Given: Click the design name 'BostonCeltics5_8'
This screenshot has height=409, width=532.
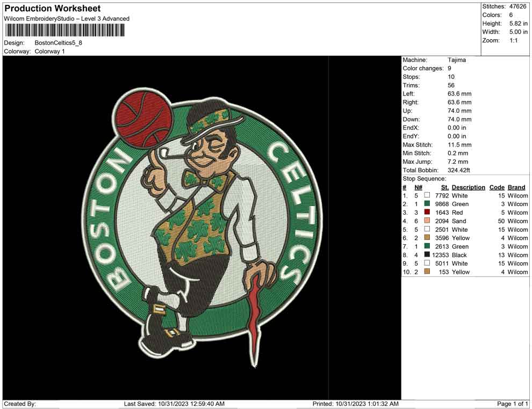Looking at the screenshot, I should [x=59, y=43].
